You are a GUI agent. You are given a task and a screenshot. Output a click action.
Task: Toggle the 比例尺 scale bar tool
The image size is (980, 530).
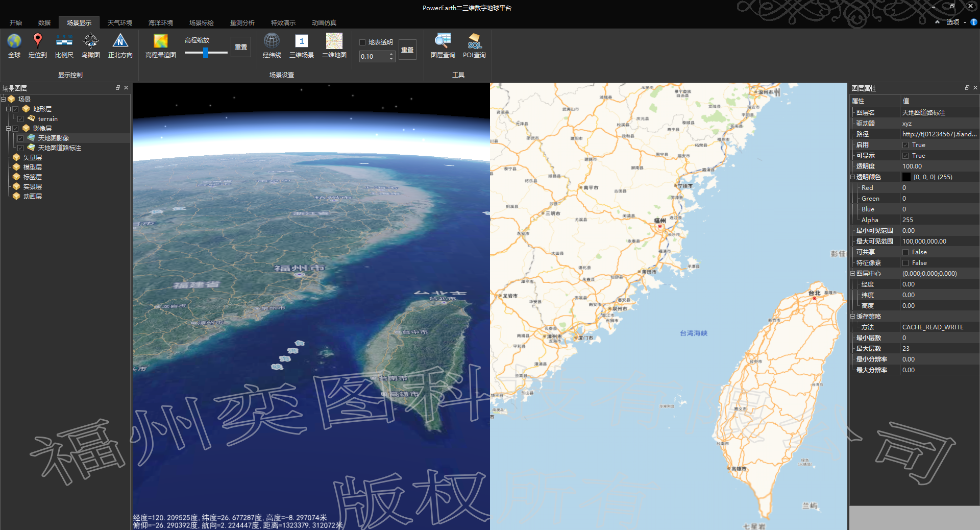(64, 41)
